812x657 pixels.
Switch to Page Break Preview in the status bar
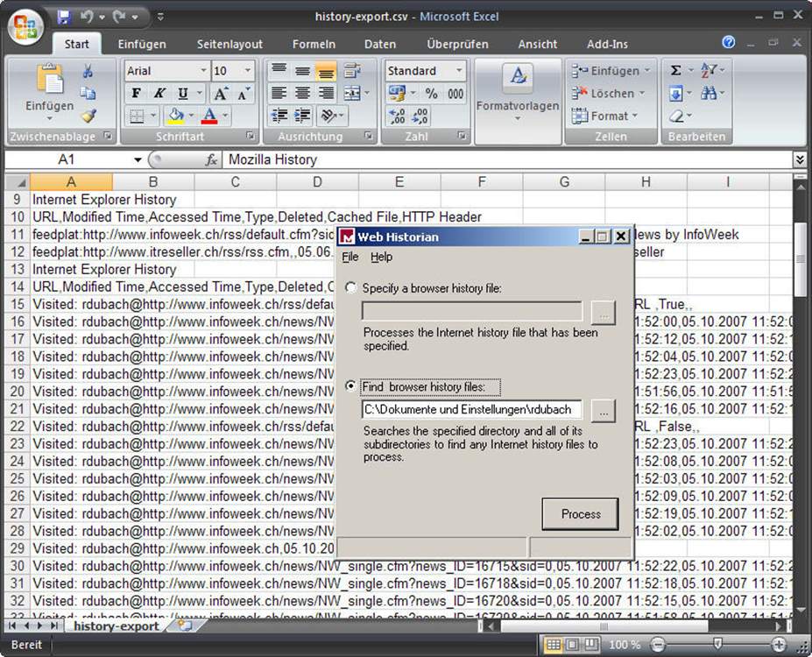591,645
